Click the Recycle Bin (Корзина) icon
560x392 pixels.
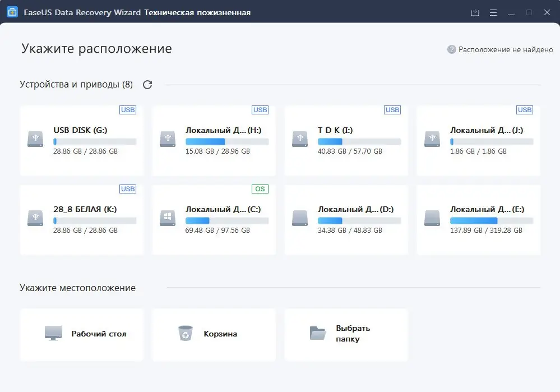point(185,334)
